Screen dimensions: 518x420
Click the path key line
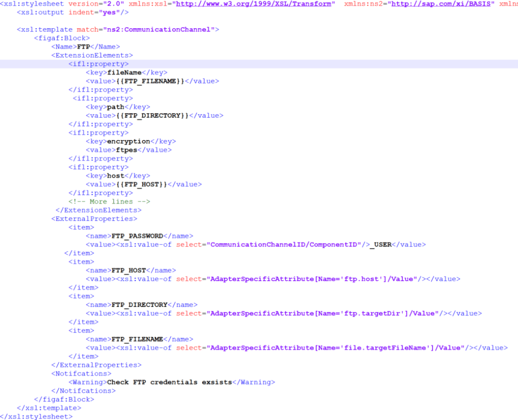118,107
